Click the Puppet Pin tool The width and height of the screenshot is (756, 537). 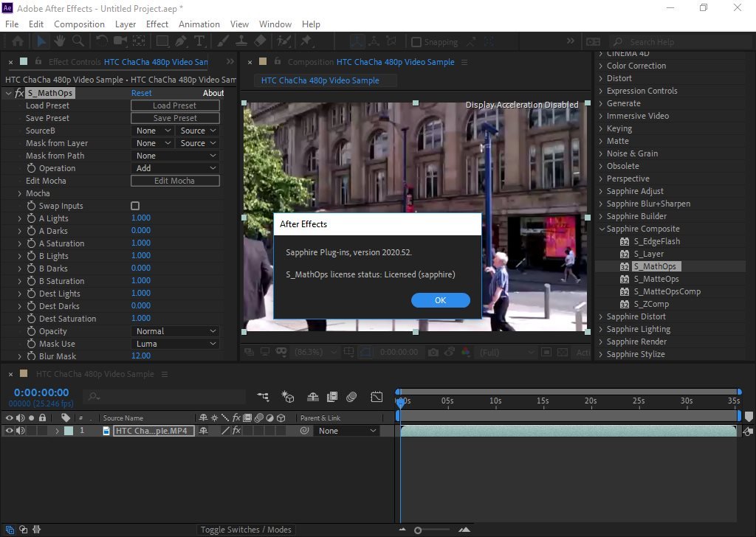[x=306, y=42]
